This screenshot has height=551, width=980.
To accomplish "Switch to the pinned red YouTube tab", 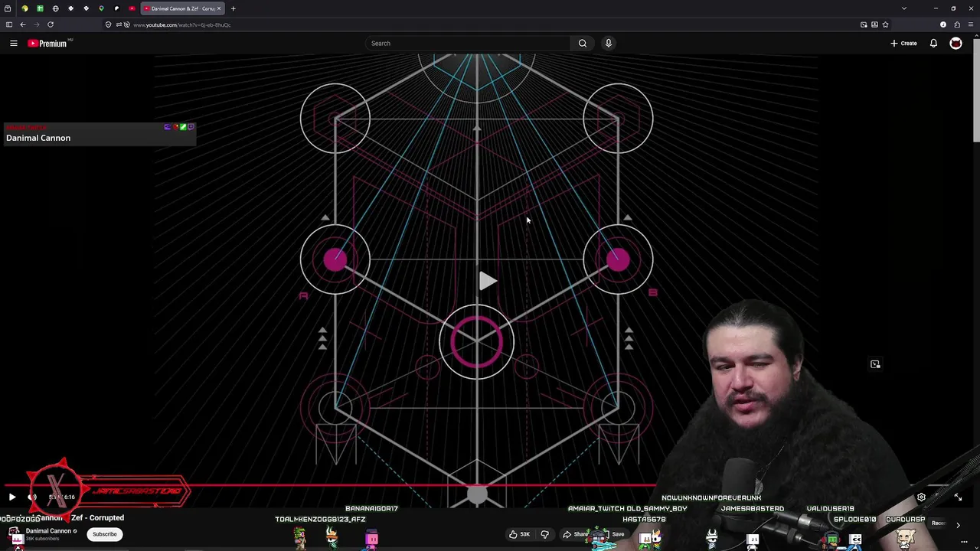I will 132,8.
